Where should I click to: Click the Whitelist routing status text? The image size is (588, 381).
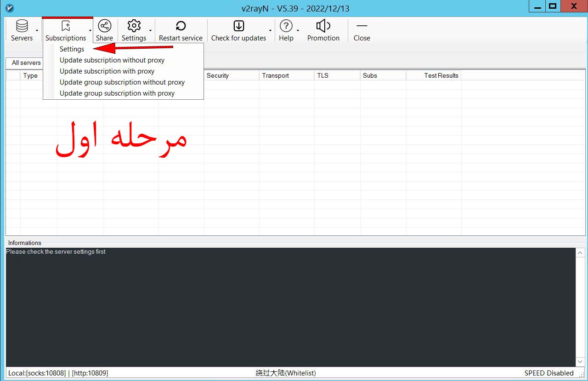tap(286, 373)
